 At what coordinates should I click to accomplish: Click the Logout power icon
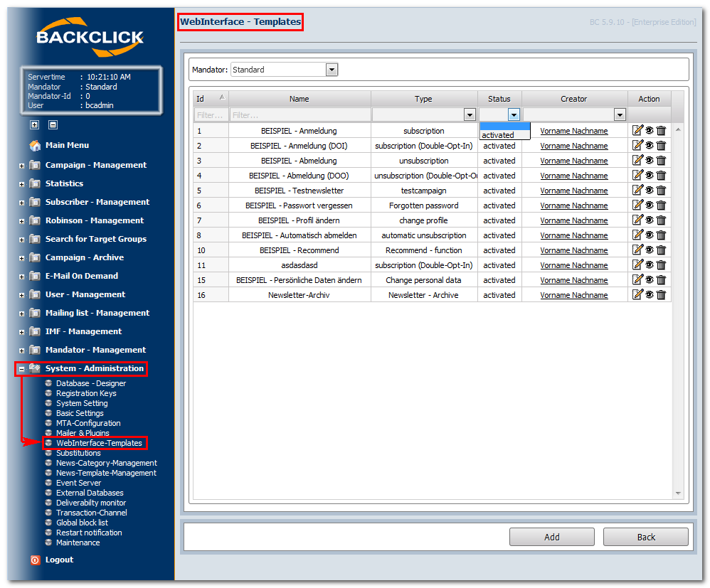pyautogui.click(x=35, y=560)
